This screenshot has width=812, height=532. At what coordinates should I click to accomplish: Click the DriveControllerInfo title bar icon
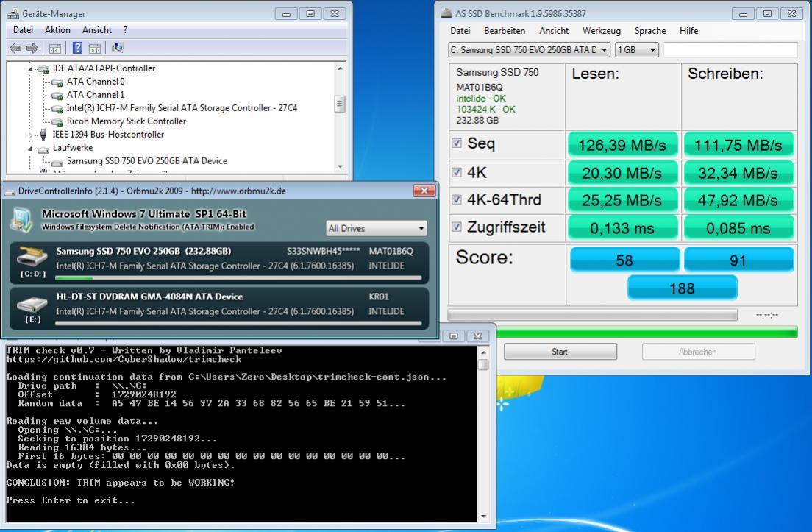[x=10, y=191]
